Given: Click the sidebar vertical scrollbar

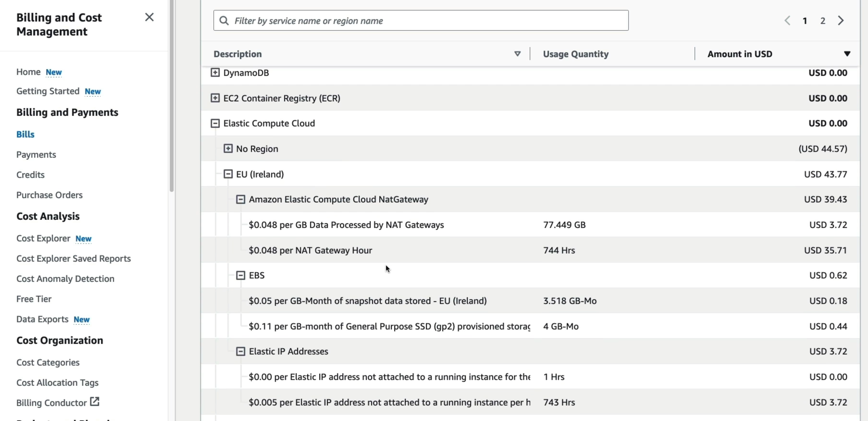Looking at the screenshot, I should pos(172,96).
